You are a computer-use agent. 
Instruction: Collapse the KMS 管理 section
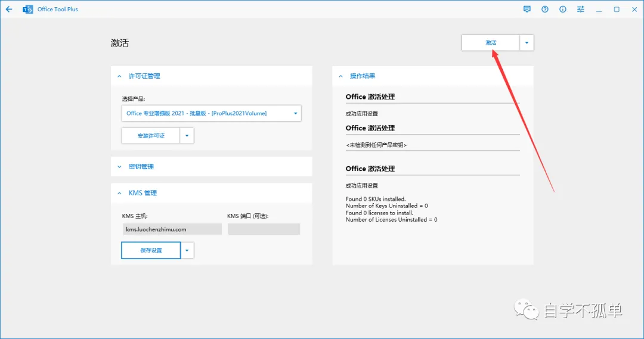(x=212, y=193)
